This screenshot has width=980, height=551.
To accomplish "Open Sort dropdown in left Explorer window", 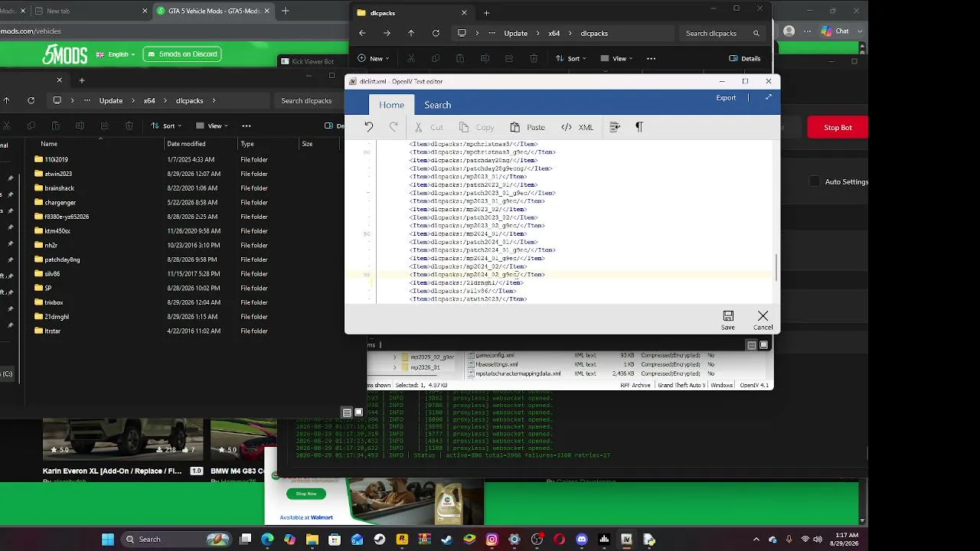I will [166, 126].
